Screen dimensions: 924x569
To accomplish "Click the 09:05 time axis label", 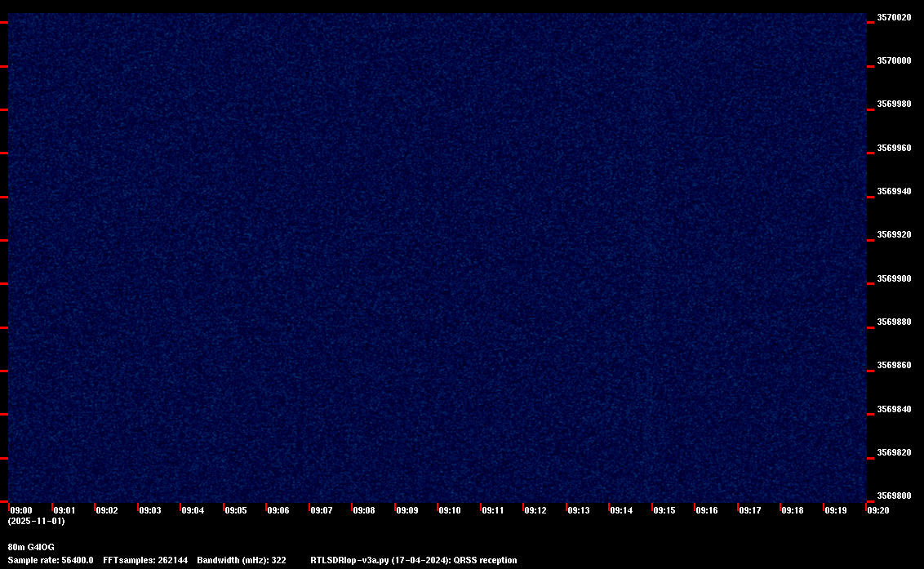I will click(x=236, y=510).
